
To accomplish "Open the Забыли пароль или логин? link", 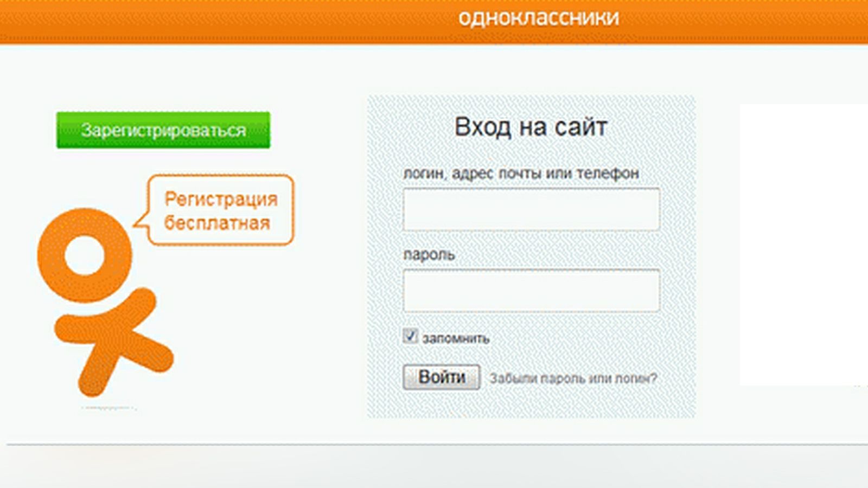I will [573, 378].
